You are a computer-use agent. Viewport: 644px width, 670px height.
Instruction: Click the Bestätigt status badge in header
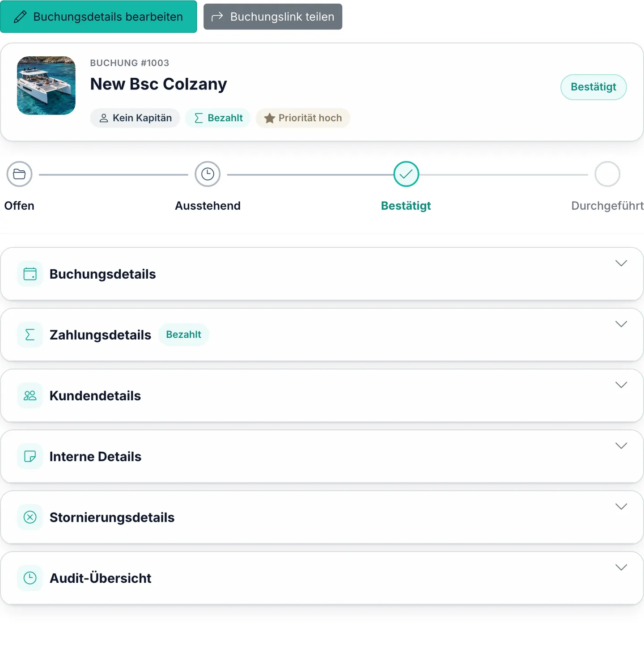click(593, 87)
